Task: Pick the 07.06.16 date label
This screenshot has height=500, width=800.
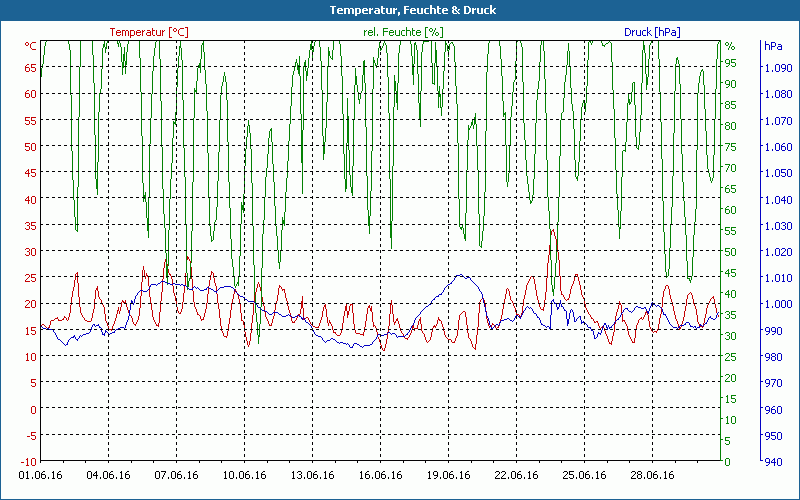Action: click(177, 475)
